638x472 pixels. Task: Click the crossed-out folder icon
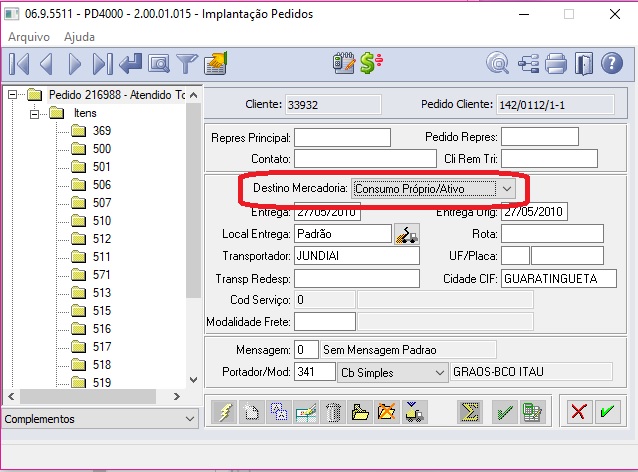point(387,412)
